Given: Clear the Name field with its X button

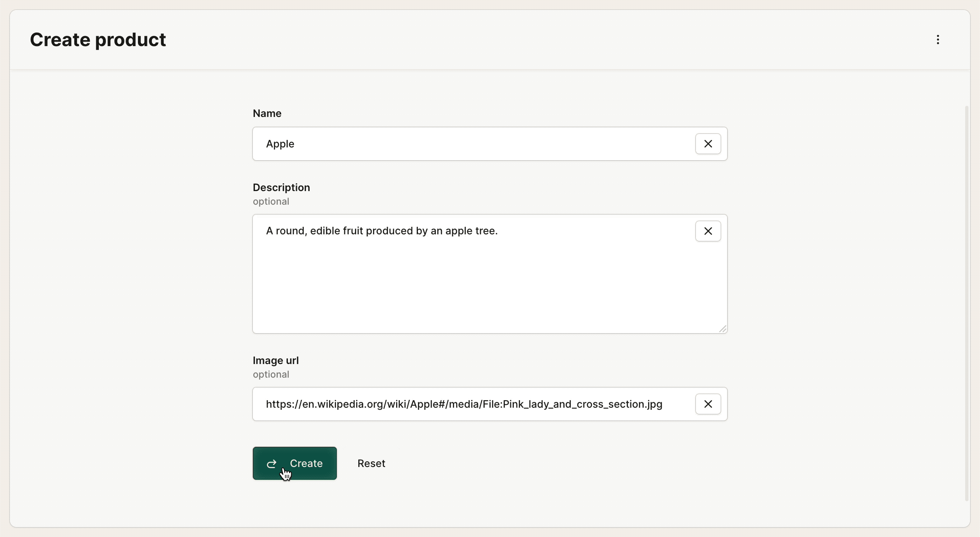Looking at the screenshot, I should click(708, 144).
